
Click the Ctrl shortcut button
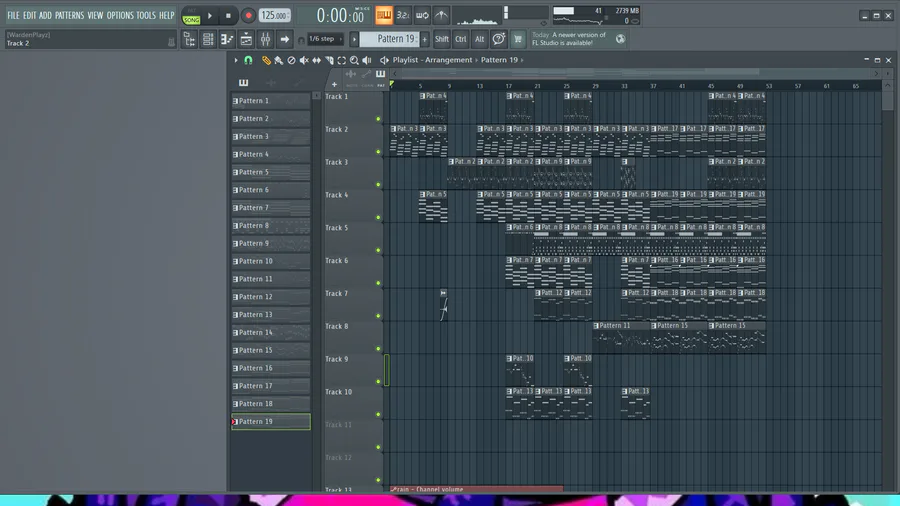click(460, 39)
